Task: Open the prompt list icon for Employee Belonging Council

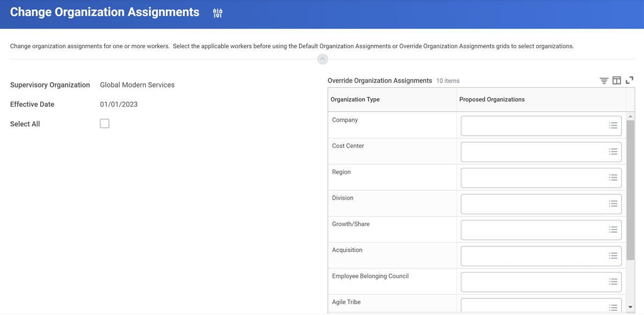Action: coord(613,282)
